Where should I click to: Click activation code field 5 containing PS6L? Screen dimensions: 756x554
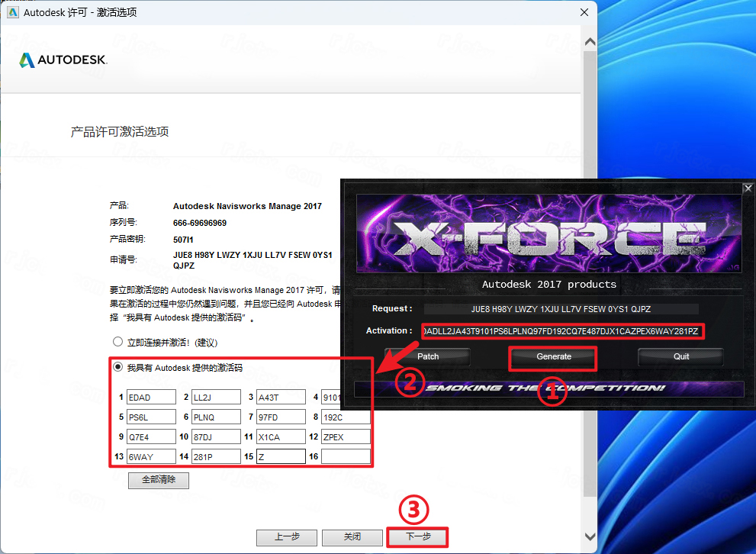tap(151, 417)
